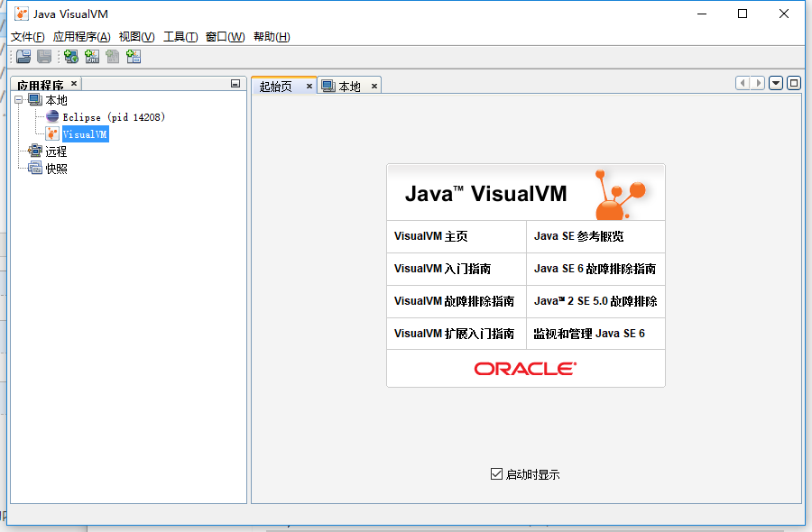The image size is (812, 532).
Task: Open the 窗口(W) menu
Action: 225,37
